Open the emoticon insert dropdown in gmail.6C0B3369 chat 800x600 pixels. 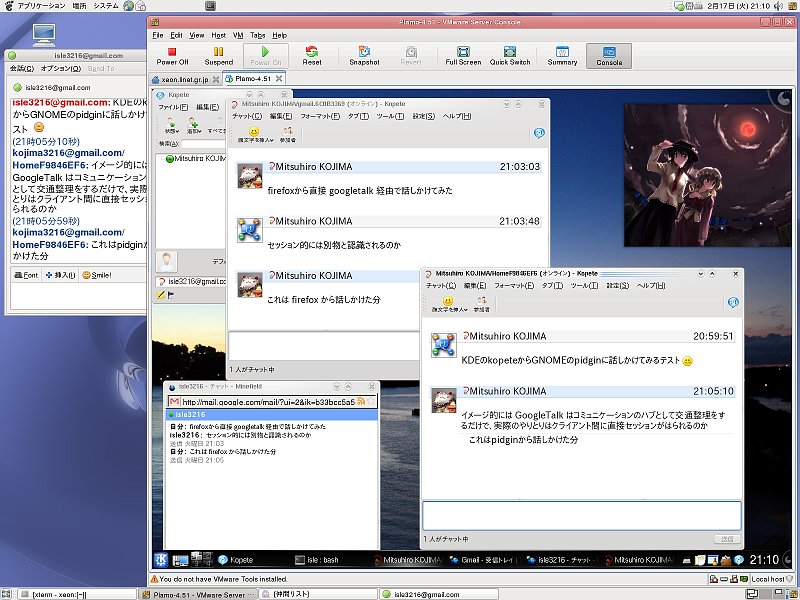point(256,135)
